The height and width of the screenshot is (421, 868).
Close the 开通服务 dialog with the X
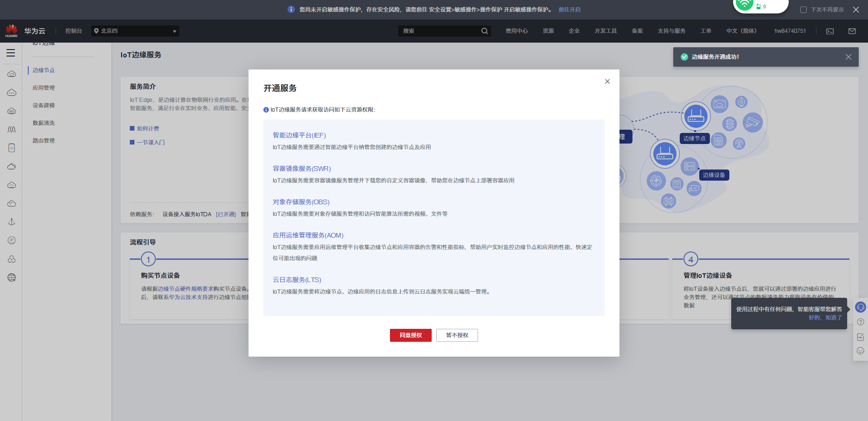point(607,82)
